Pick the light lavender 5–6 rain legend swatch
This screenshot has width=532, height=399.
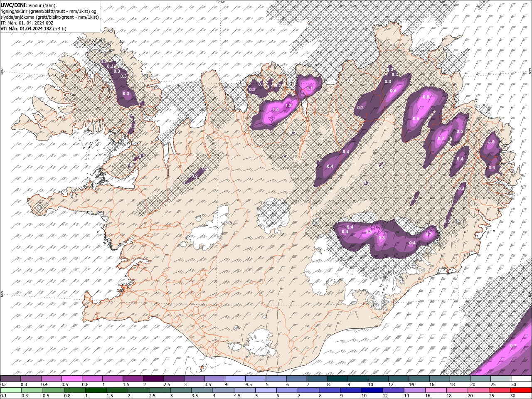pos(266,390)
